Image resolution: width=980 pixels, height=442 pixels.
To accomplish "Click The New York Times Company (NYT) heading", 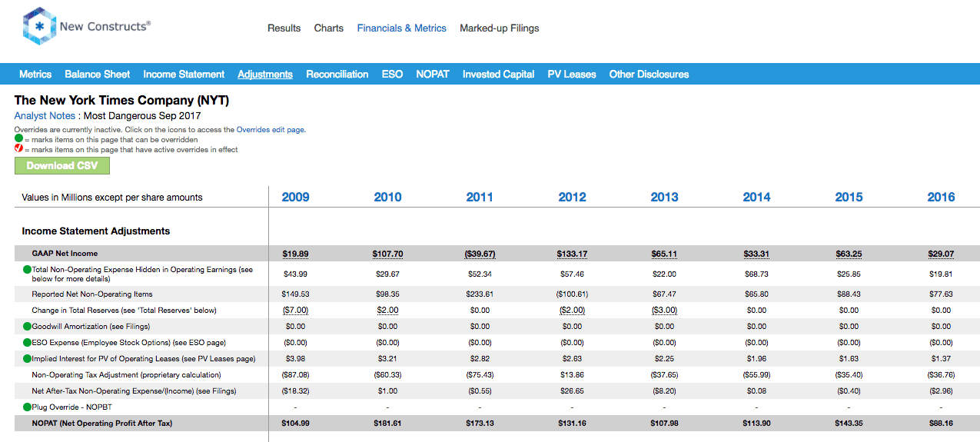I will pos(121,101).
